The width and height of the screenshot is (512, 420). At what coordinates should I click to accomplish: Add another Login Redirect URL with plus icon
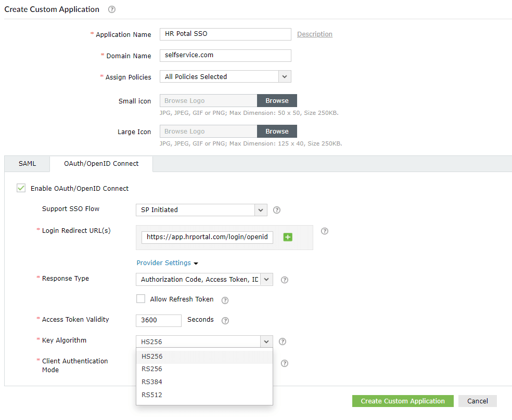288,237
